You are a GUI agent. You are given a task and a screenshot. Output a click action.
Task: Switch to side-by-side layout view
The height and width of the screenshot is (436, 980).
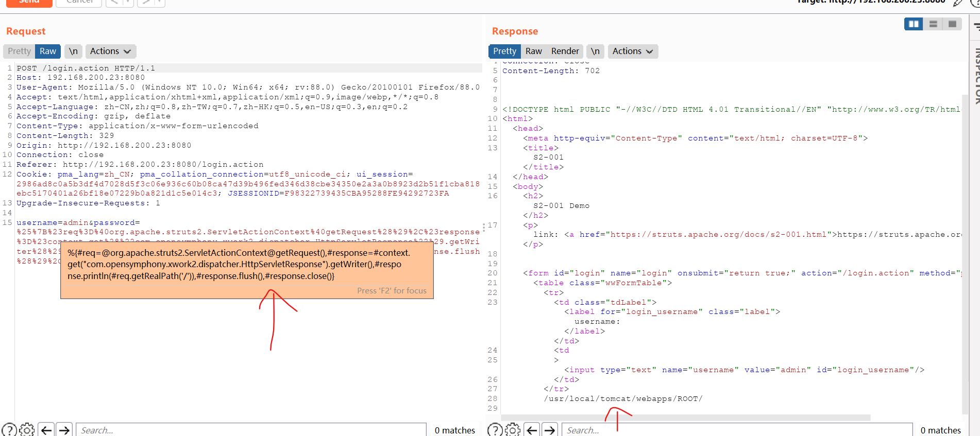914,24
